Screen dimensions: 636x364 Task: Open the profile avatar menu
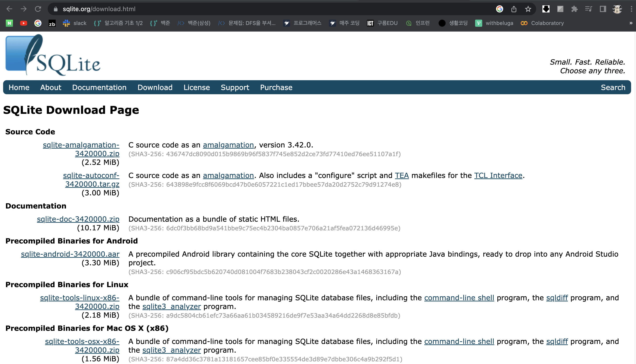point(617,9)
